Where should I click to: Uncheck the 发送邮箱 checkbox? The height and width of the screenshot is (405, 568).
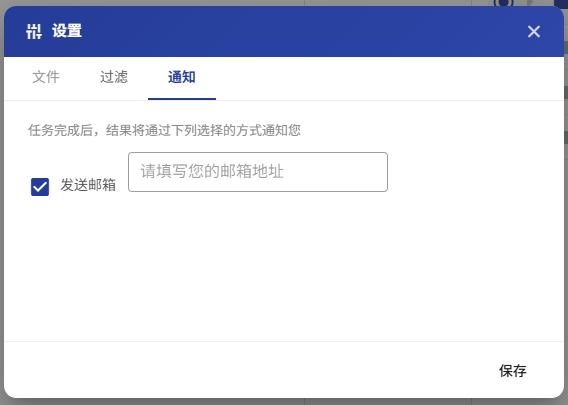40,187
